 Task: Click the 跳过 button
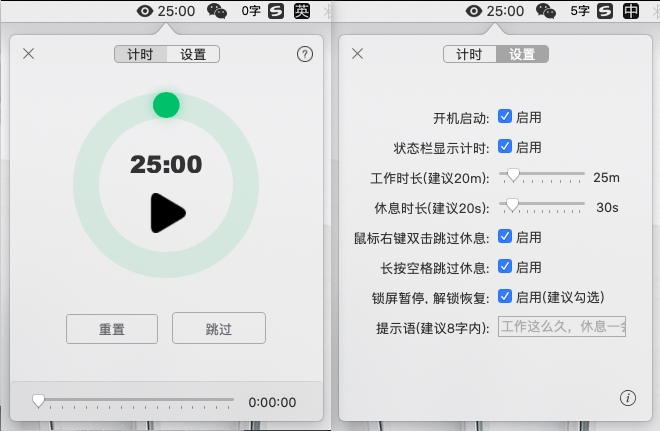[x=219, y=328]
